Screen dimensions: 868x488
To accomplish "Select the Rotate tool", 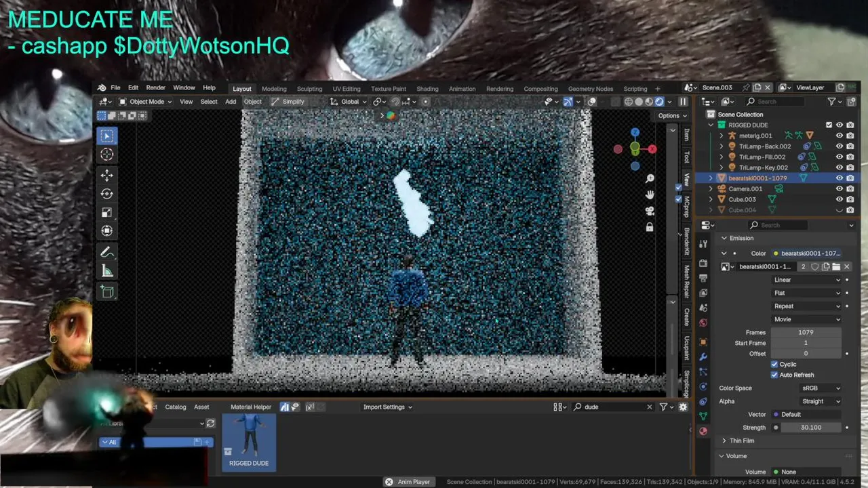I will coord(107,194).
